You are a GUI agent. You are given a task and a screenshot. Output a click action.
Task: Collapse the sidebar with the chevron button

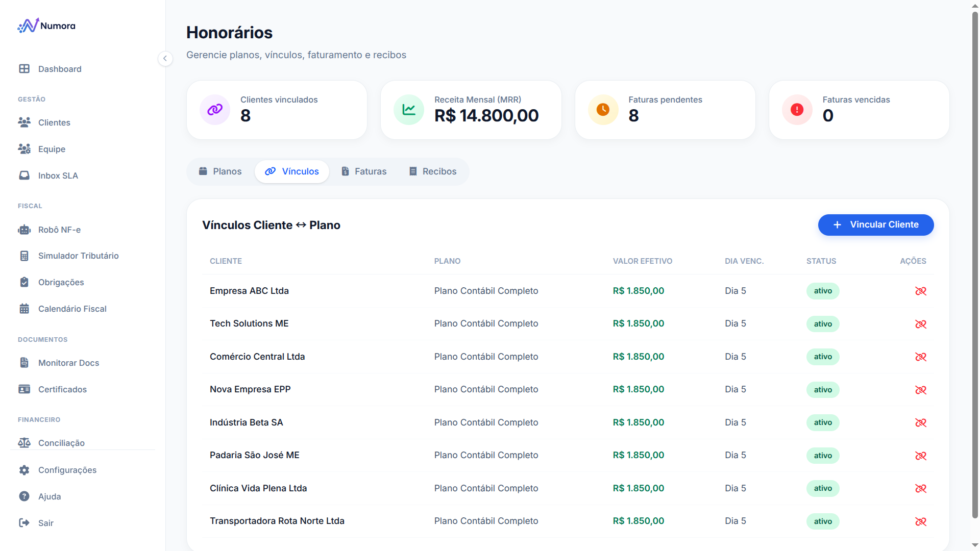click(x=165, y=59)
